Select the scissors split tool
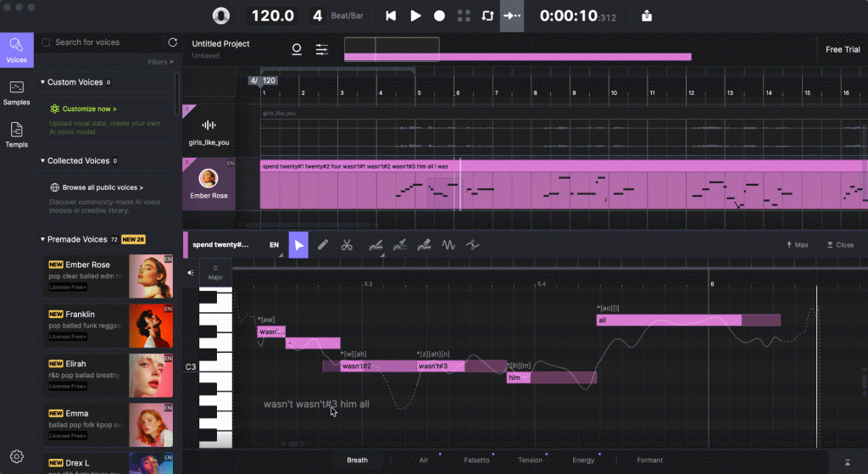This screenshot has width=868, height=474. (x=347, y=245)
